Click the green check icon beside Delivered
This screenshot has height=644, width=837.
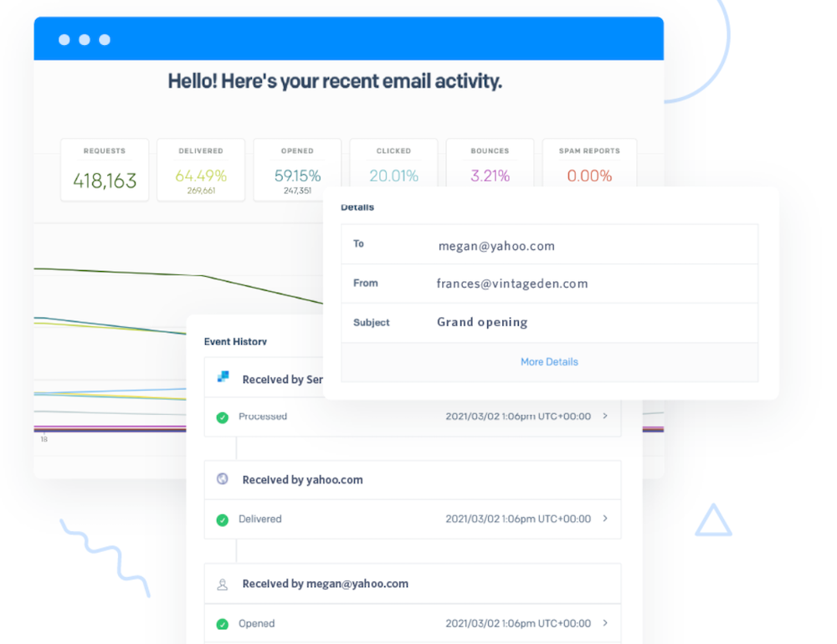tap(223, 519)
